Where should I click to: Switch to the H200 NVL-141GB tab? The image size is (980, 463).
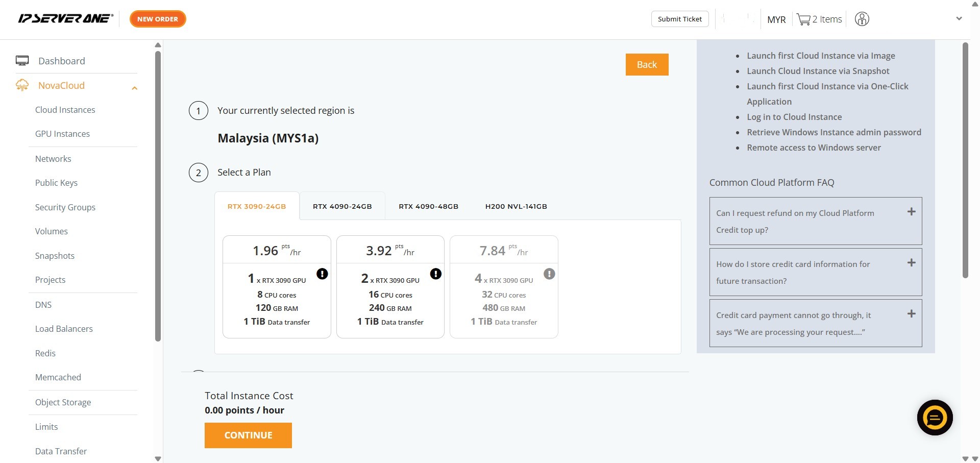point(516,207)
